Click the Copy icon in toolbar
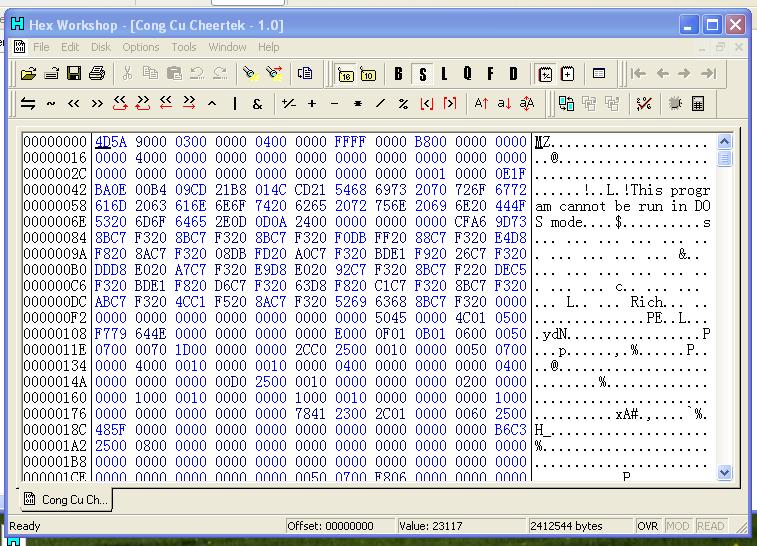The width and height of the screenshot is (757, 546). point(150,73)
